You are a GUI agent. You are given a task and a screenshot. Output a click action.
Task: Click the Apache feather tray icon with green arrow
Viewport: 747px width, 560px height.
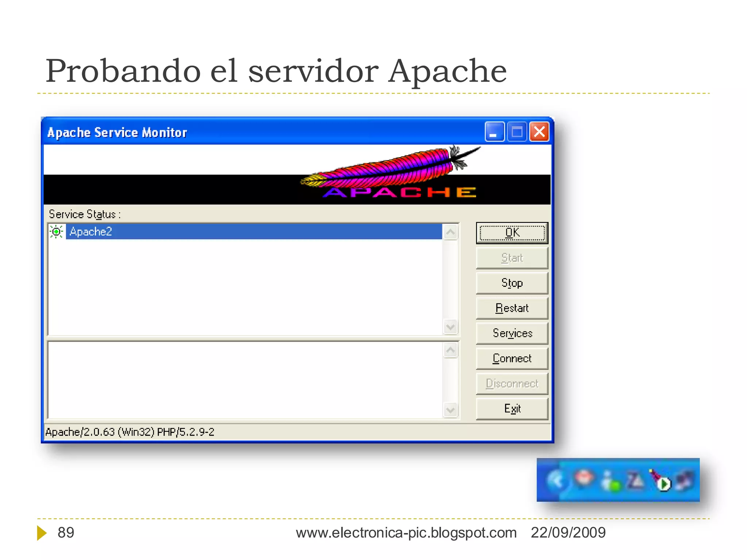(x=659, y=480)
